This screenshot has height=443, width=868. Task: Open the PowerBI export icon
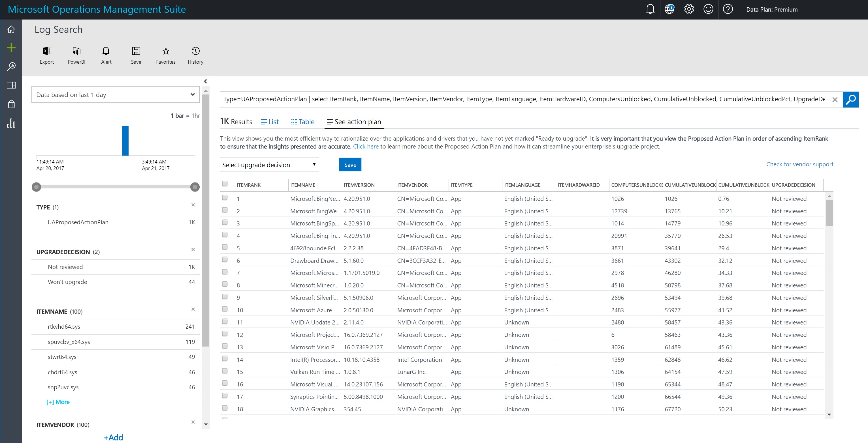tap(76, 51)
